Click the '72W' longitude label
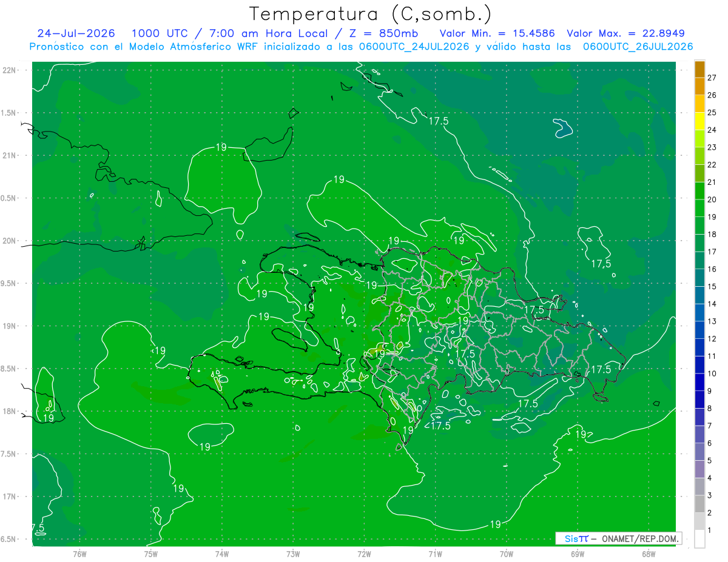The width and height of the screenshot is (728, 562). tap(364, 554)
